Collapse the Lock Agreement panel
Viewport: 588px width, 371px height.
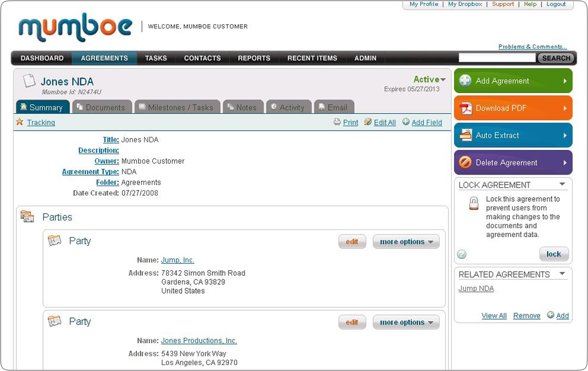point(562,184)
